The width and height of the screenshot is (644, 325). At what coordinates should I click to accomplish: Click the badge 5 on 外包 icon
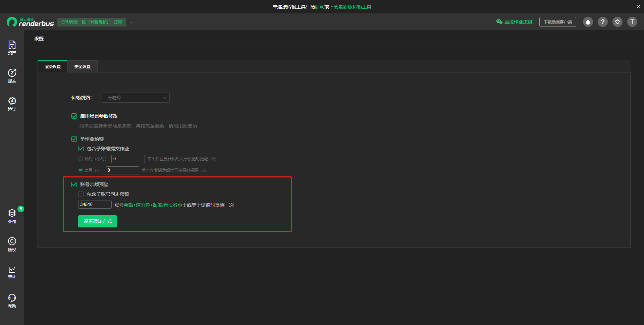pyautogui.click(x=21, y=209)
